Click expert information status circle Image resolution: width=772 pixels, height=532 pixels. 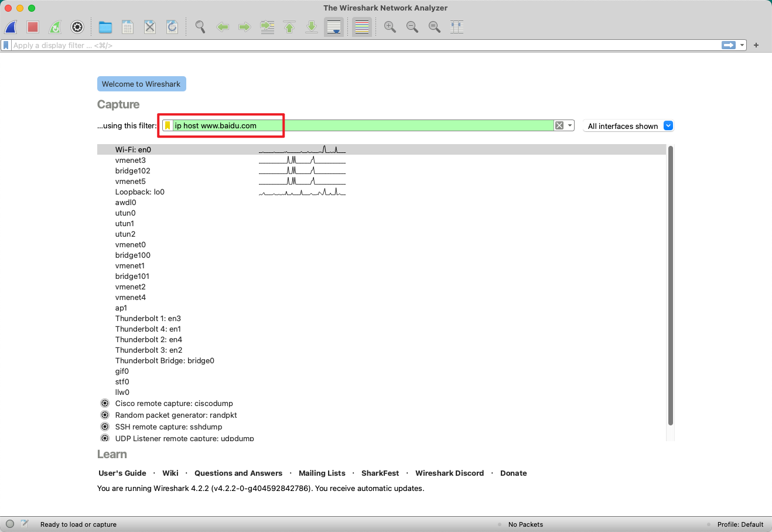pyautogui.click(x=10, y=524)
